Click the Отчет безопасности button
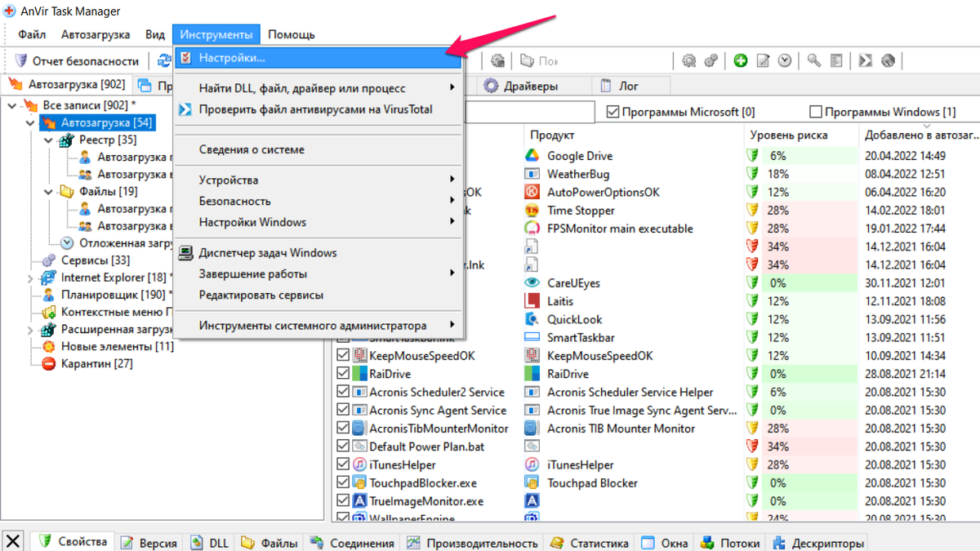 click(77, 60)
